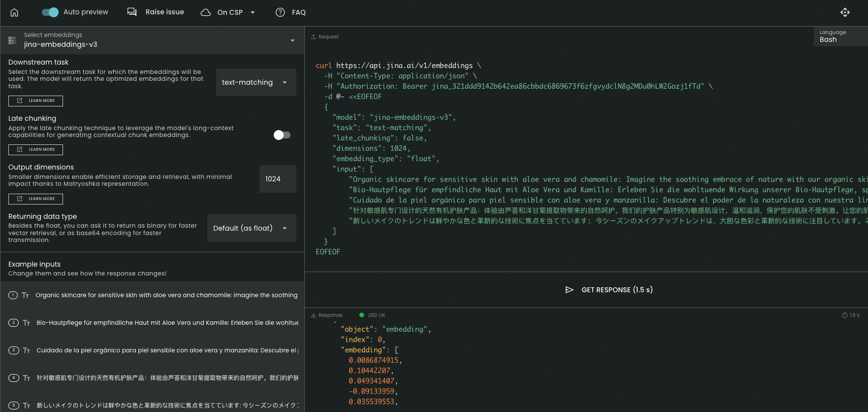Click the "embedding_type": "float" code line
This screenshot has height=412, width=868.
point(386,159)
